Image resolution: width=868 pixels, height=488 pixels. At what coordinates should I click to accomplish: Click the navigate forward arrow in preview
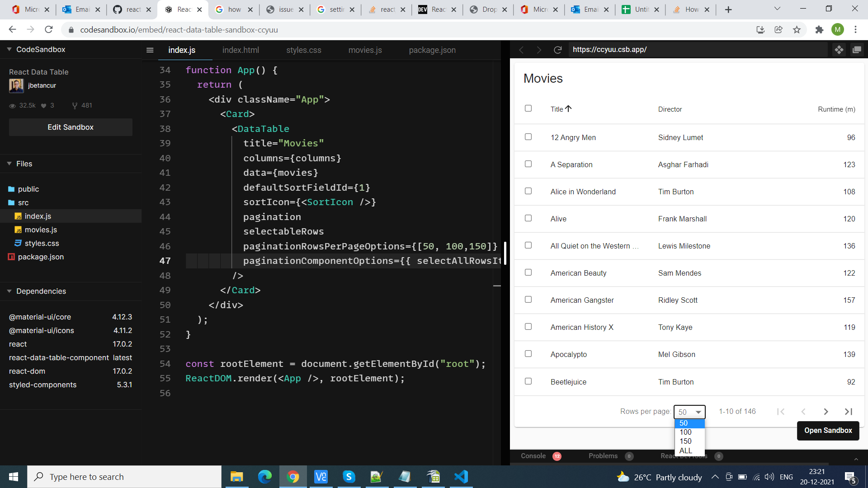538,49
